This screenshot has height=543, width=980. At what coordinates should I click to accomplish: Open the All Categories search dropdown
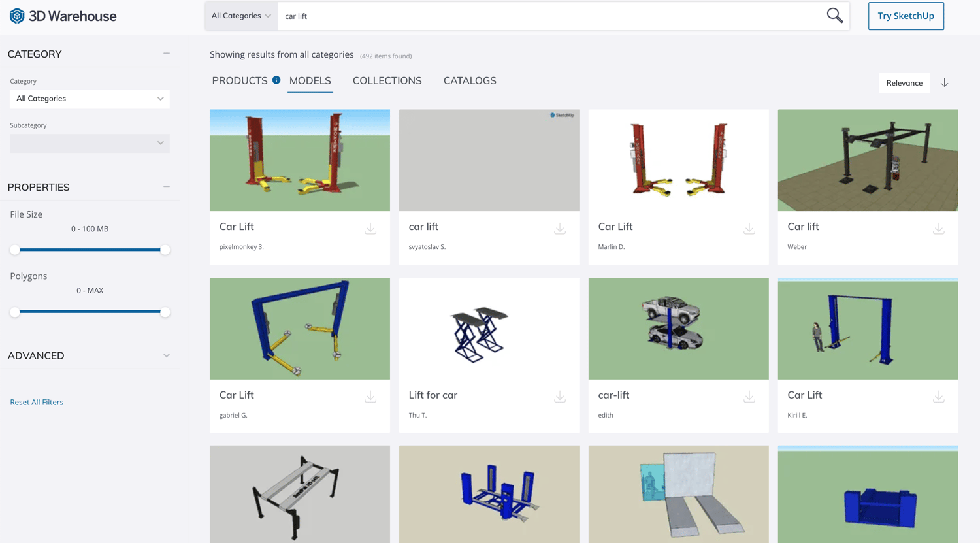(241, 16)
